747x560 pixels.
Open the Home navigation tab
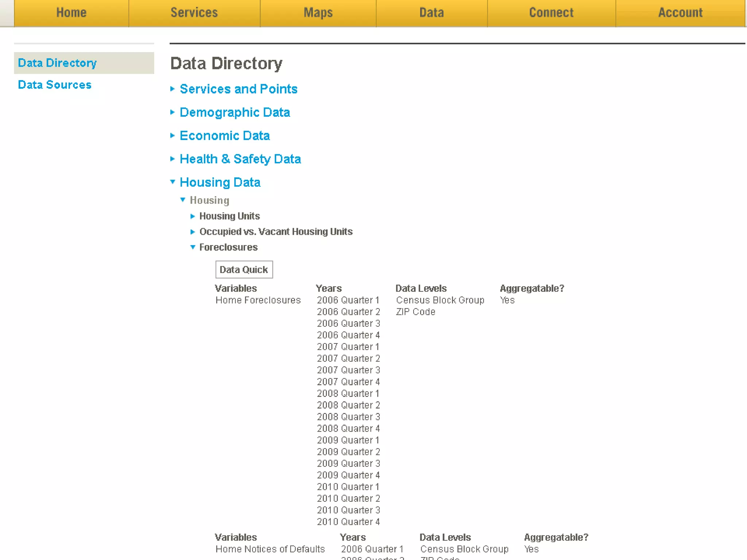tap(71, 13)
